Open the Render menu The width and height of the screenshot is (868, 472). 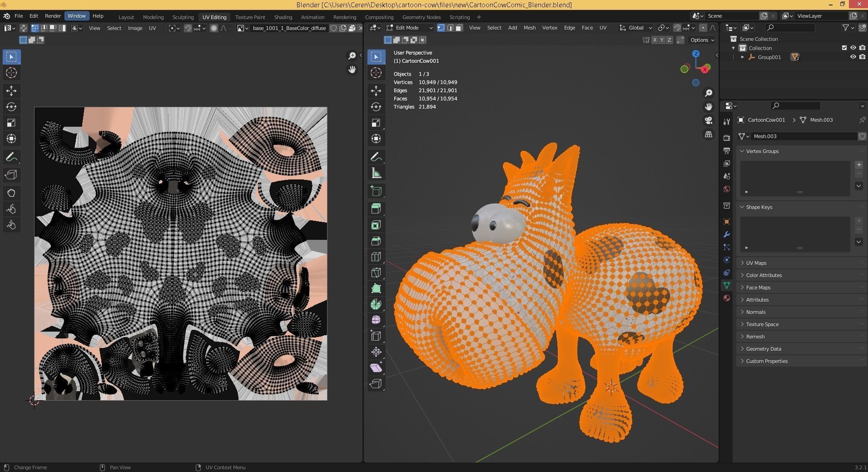(x=53, y=16)
